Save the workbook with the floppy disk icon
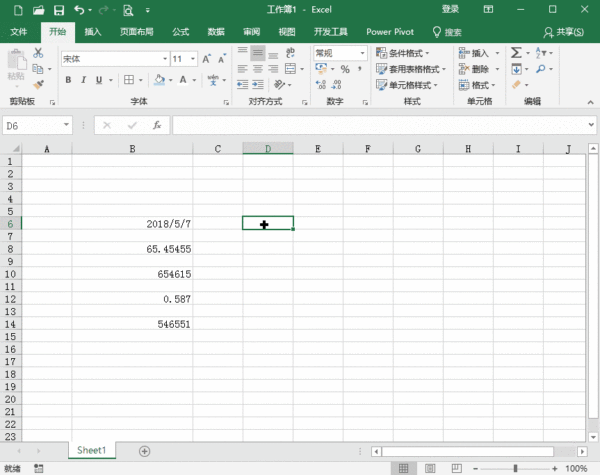 (x=59, y=10)
